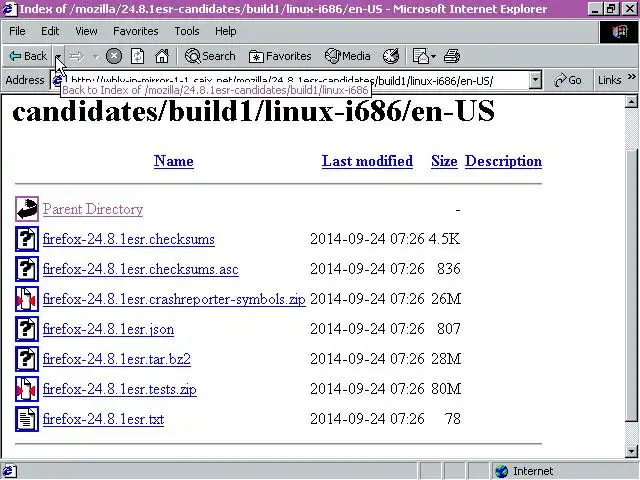This screenshot has height=480, width=640.
Task: Select the 80M size of tests.zip
Action: pyautogui.click(x=446, y=389)
